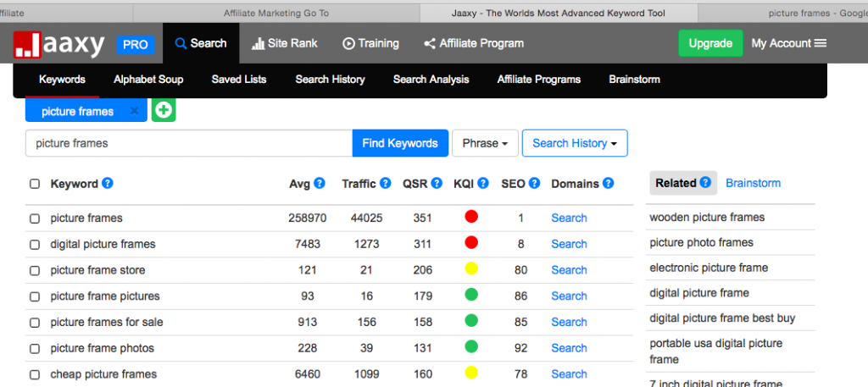The image size is (868, 387).
Task: Click help icon next to QSR header
Action: coord(437,183)
